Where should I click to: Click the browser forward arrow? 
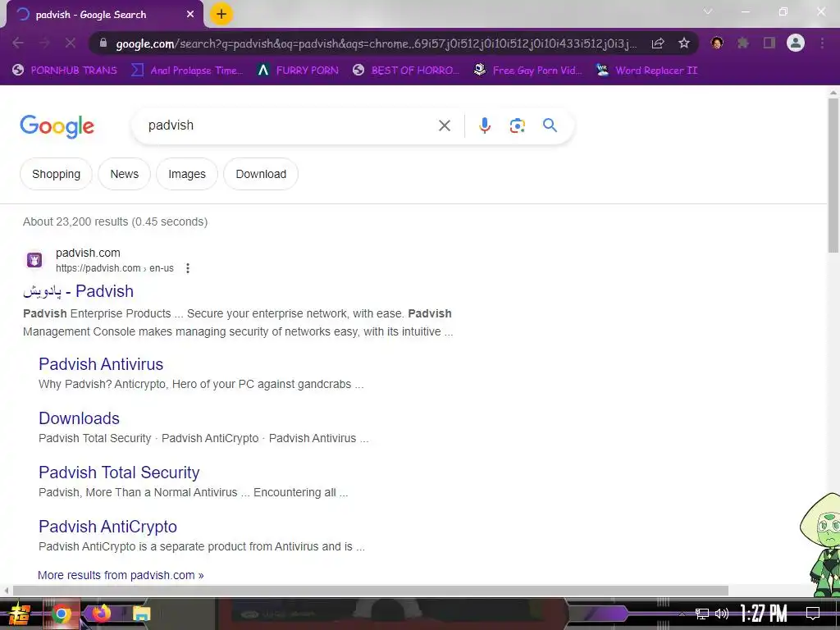(x=44, y=43)
